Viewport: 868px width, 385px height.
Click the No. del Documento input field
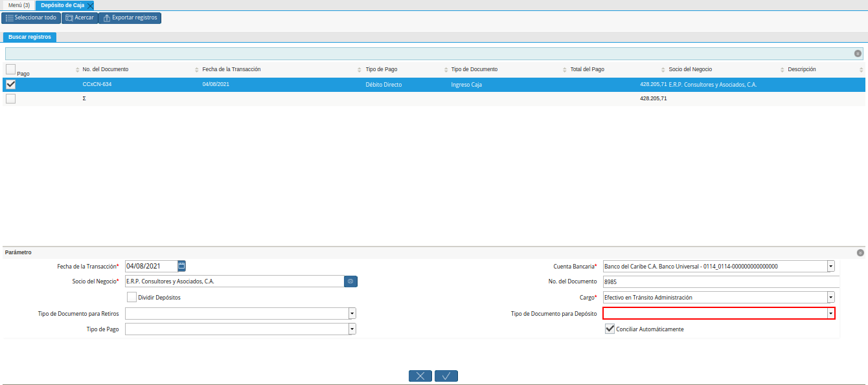coord(721,281)
